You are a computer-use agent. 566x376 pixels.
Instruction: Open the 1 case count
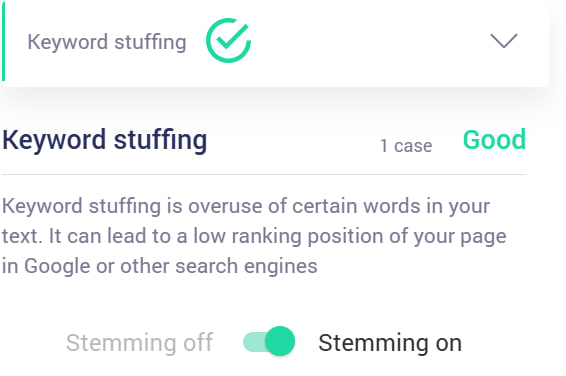click(406, 146)
